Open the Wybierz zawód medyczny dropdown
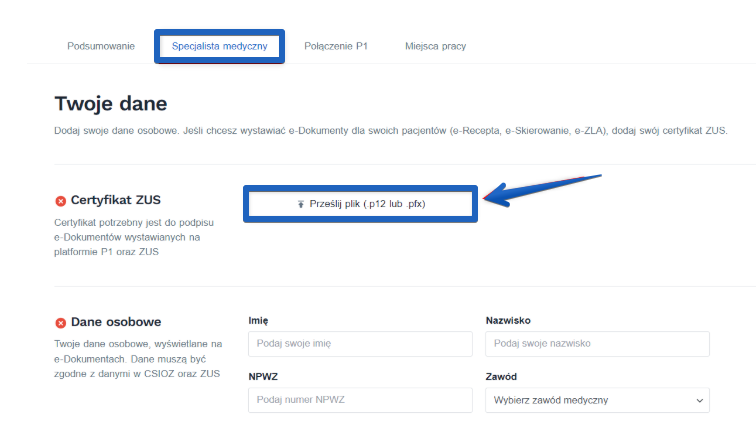This screenshot has height=435, width=756. pos(590,400)
